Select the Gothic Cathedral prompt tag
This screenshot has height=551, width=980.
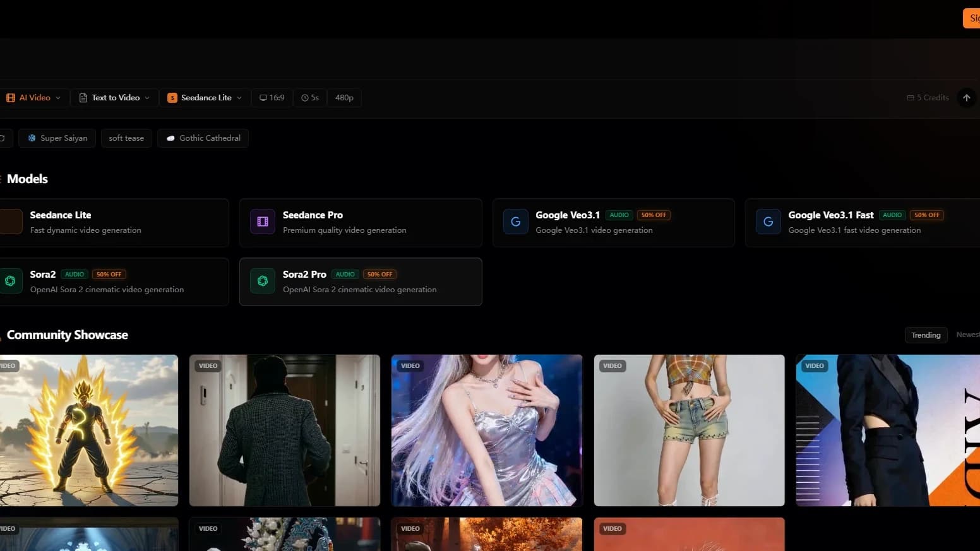point(203,138)
